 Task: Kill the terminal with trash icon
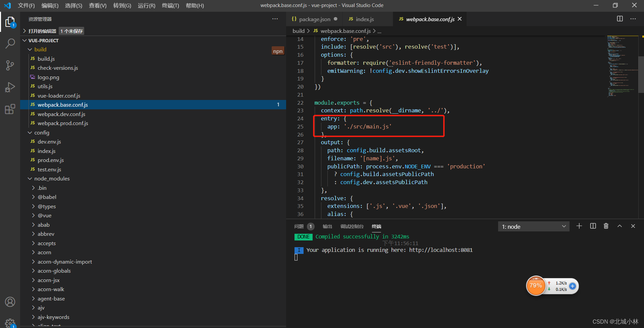[606, 226]
